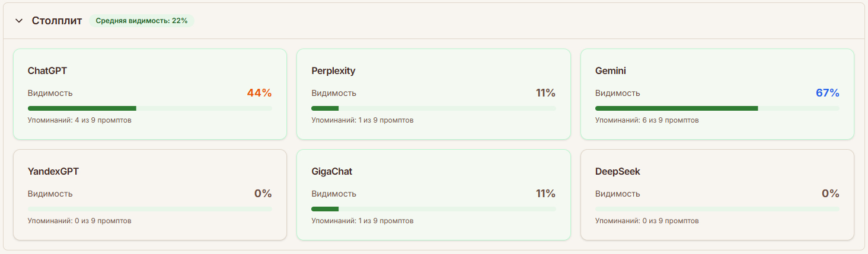This screenshot has height=254, width=868.
Task: Click the Столплит section title
Action: (57, 21)
